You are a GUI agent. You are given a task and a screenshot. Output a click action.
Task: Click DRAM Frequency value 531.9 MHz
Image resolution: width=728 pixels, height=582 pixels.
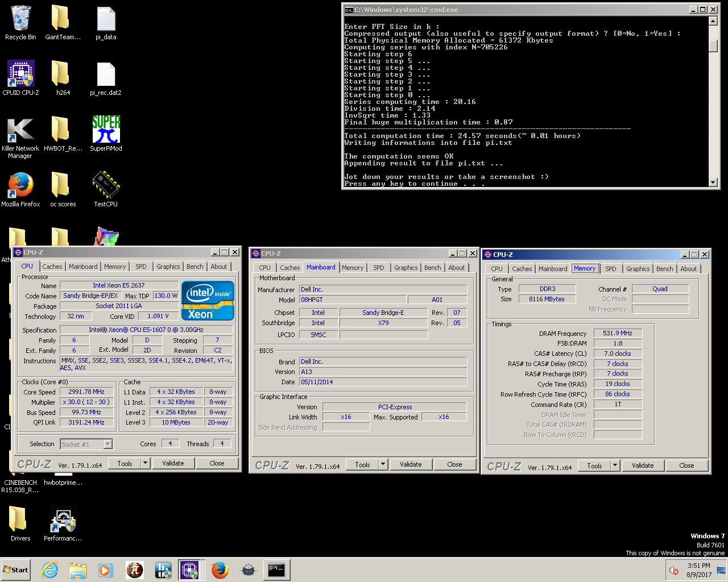pos(618,334)
